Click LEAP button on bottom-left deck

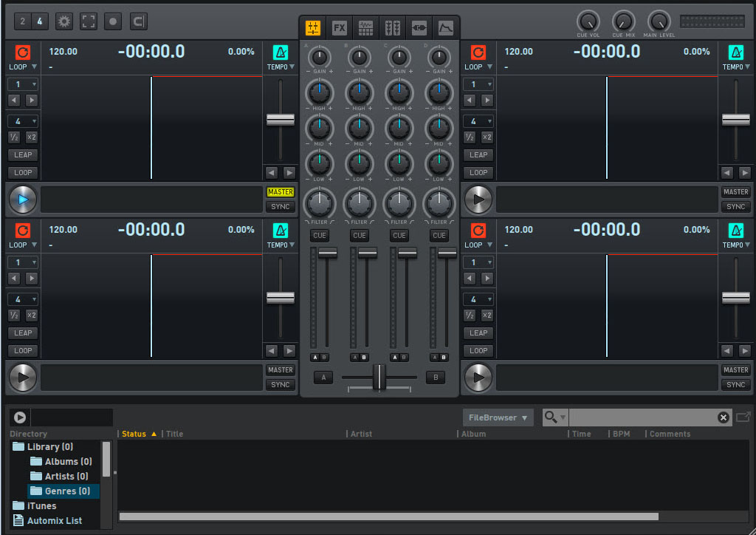tap(23, 333)
